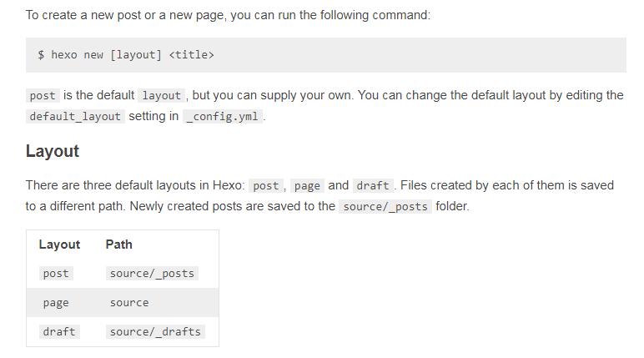The image size is (644, 358).
Task: Click the '<title>' argument in the command
Action: coord(191,55)
